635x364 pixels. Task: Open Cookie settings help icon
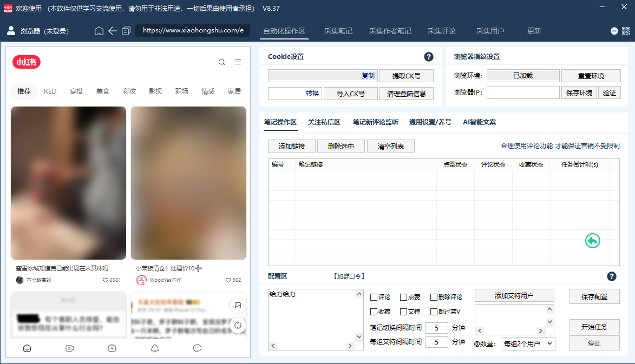pyautogui.click(x=428, y=57)
